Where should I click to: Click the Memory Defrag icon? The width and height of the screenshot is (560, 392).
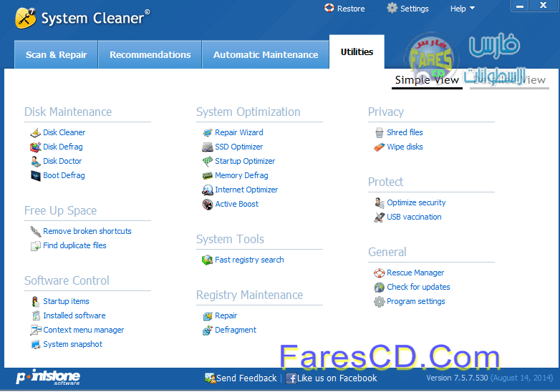point(208,175)
